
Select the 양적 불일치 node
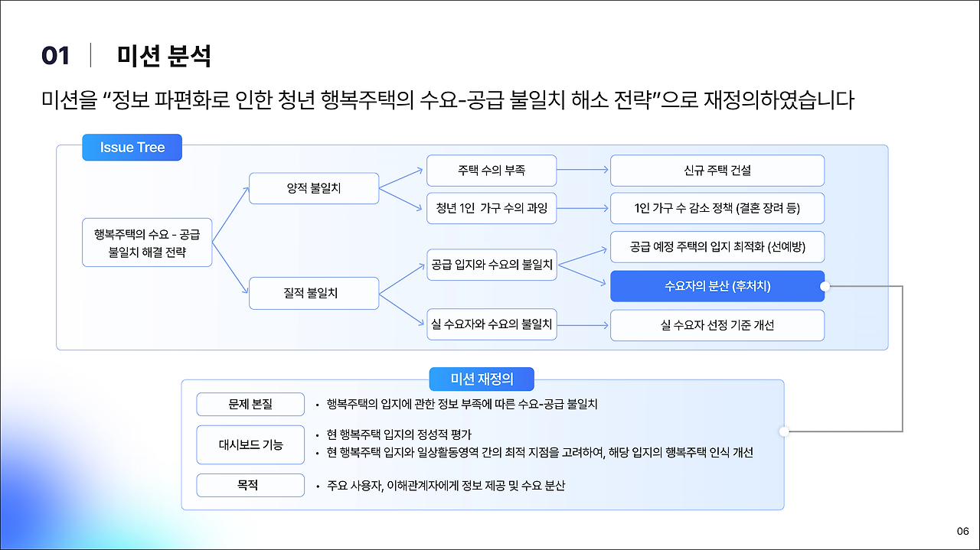coord(314,187)
